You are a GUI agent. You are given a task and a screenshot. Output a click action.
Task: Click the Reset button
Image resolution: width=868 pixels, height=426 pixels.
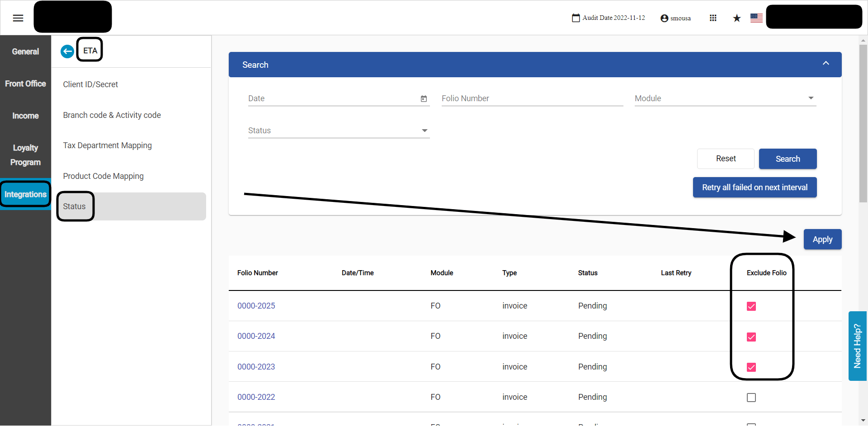(726, 159)
